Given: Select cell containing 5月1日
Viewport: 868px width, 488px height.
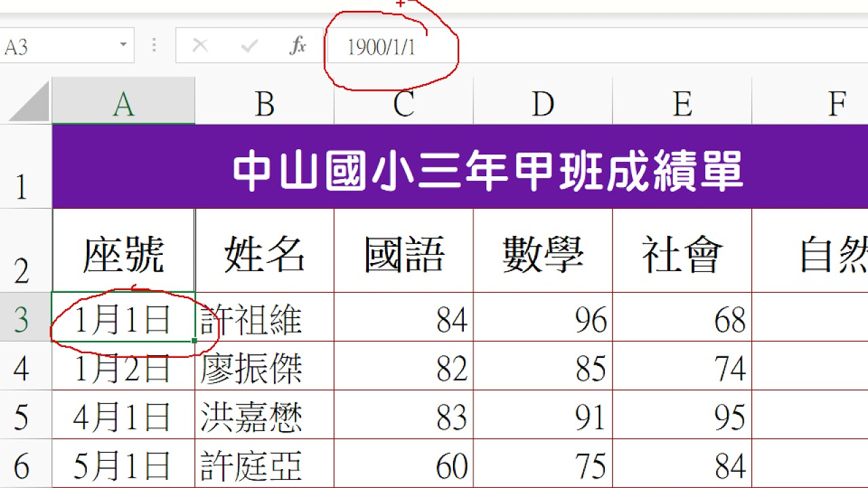Looking at the screenshot, I should pos(123,463).
